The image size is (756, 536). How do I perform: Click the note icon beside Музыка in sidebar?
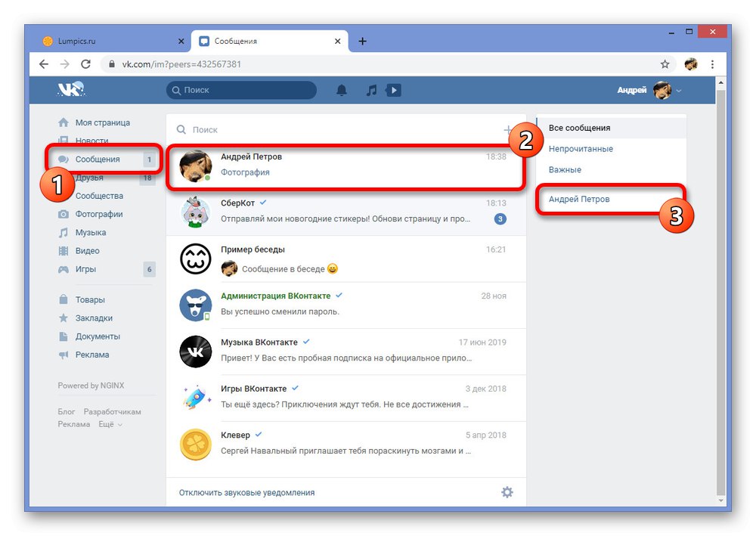[64, 232]
